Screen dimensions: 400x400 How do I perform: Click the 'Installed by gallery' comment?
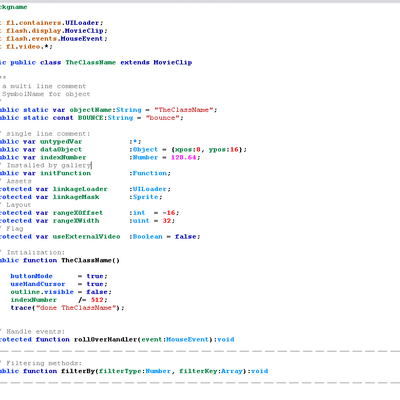point(48,165)
